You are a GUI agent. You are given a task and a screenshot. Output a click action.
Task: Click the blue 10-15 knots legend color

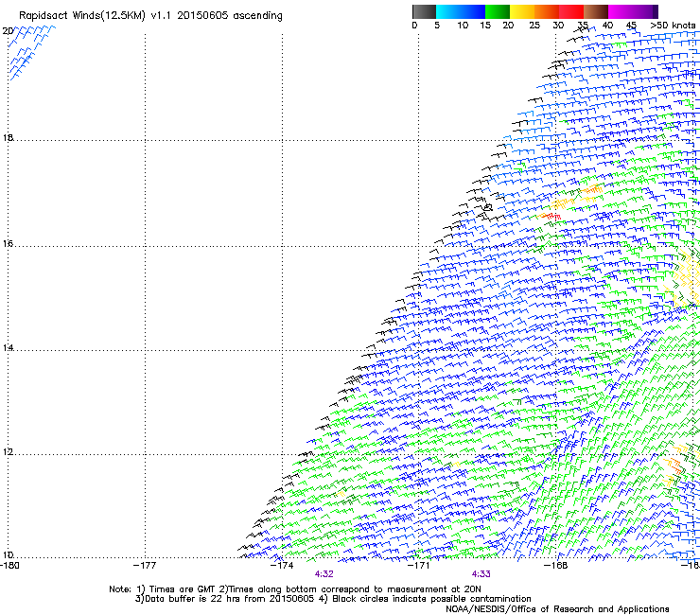click(472, 11)
